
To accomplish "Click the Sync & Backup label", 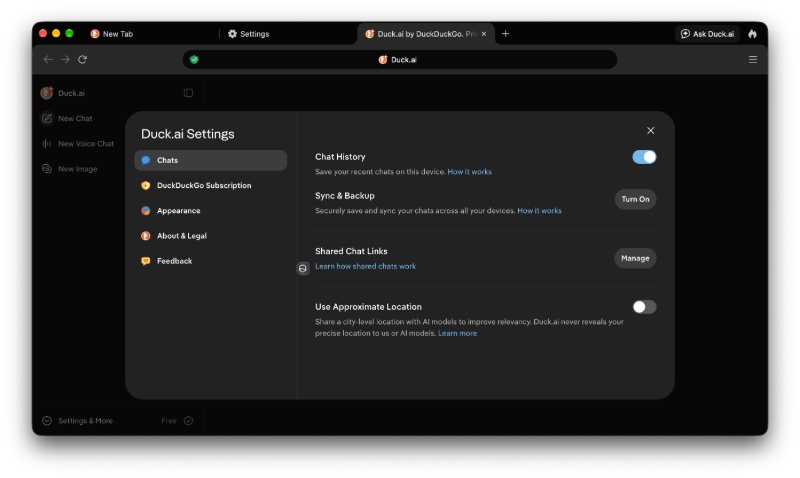I will (345, 195).
